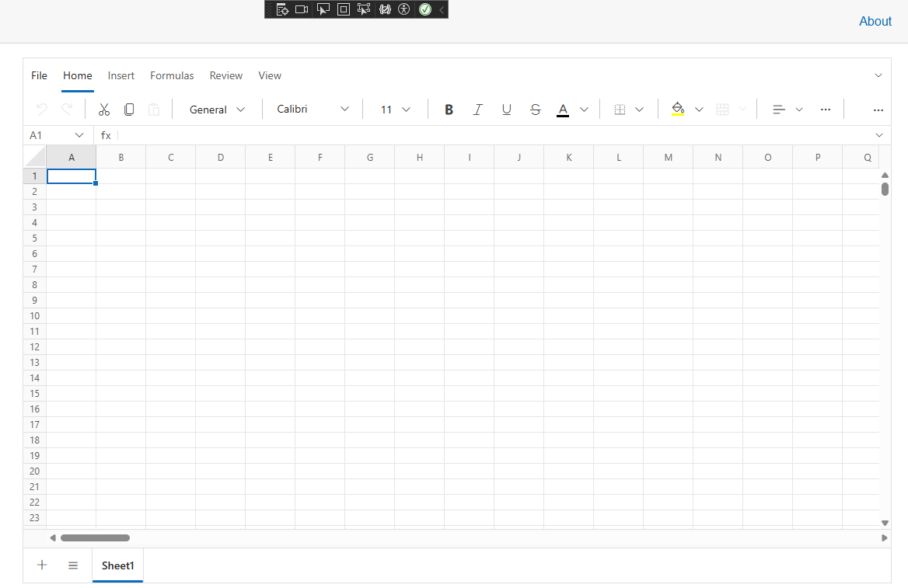Image resolution: width=908 pixels, height=588 pixels.
Task: Click the vertical scrollbar down arrow
Action: pyautogui.click(x=885, y=523)
